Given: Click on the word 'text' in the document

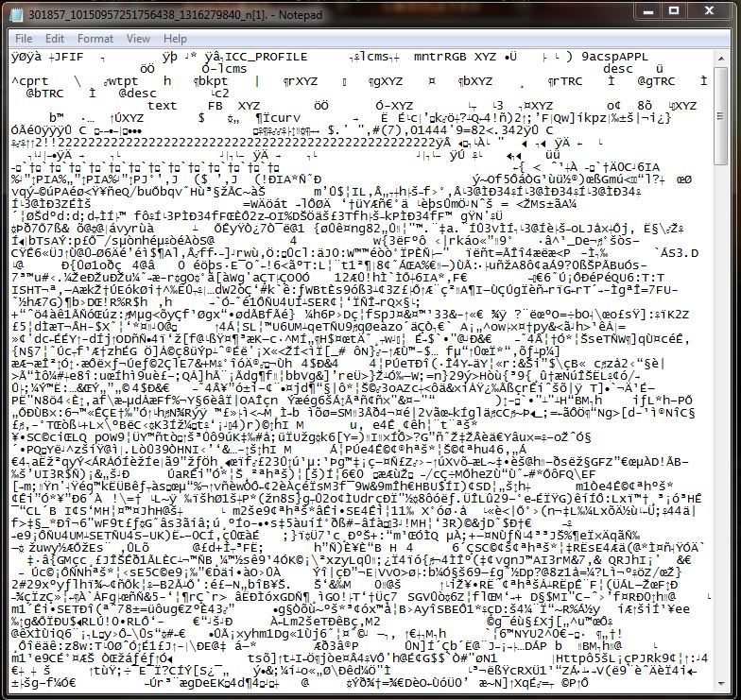Looking at the screenshot, I should pos(163,106).
